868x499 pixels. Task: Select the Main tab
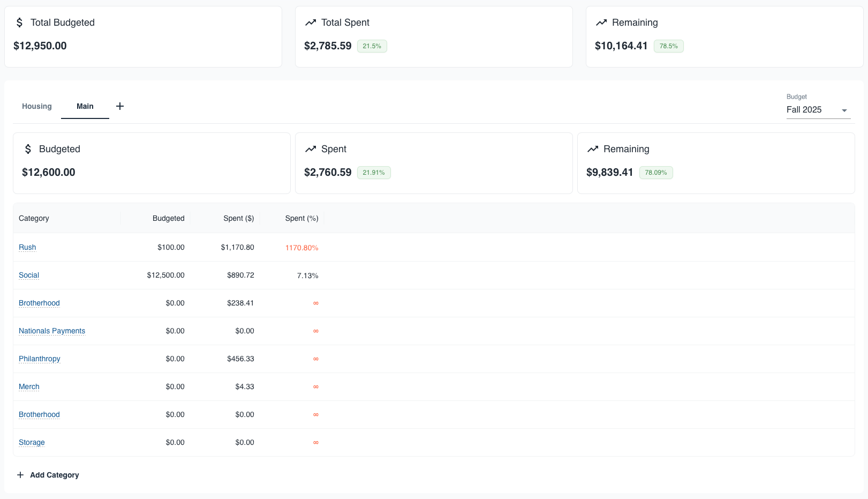click(85, 106)
